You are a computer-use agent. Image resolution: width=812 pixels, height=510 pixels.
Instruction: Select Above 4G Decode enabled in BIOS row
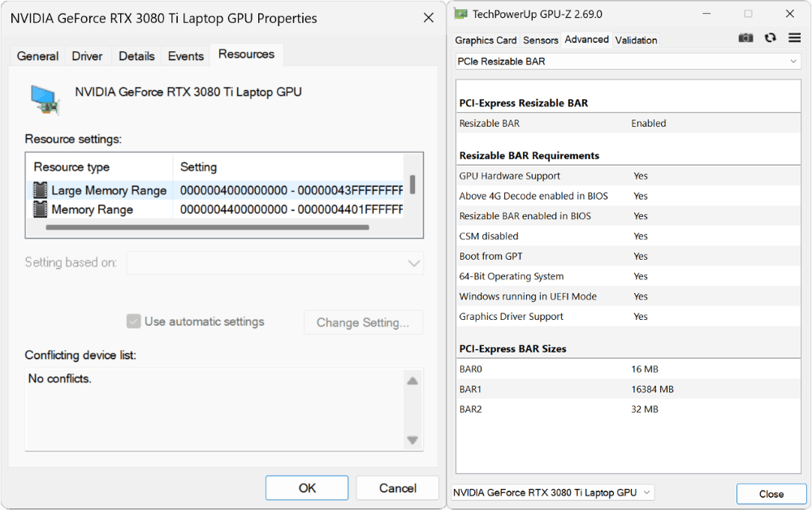(628, 196)
